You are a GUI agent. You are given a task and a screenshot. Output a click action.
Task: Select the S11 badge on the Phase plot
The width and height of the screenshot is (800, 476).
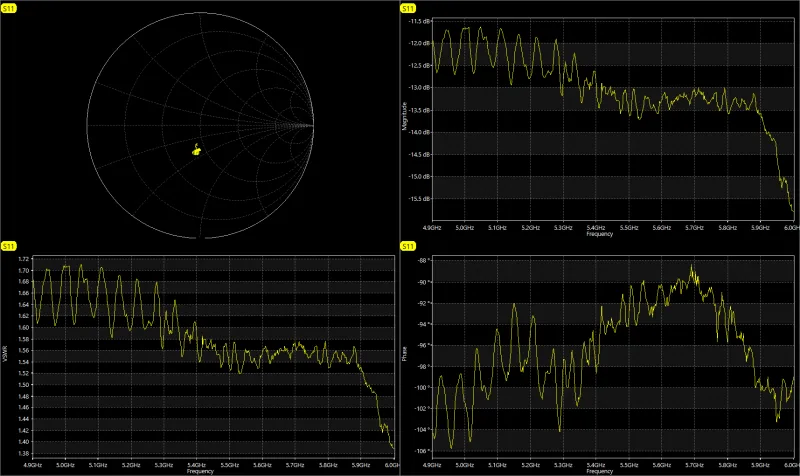tap(408, 246)
